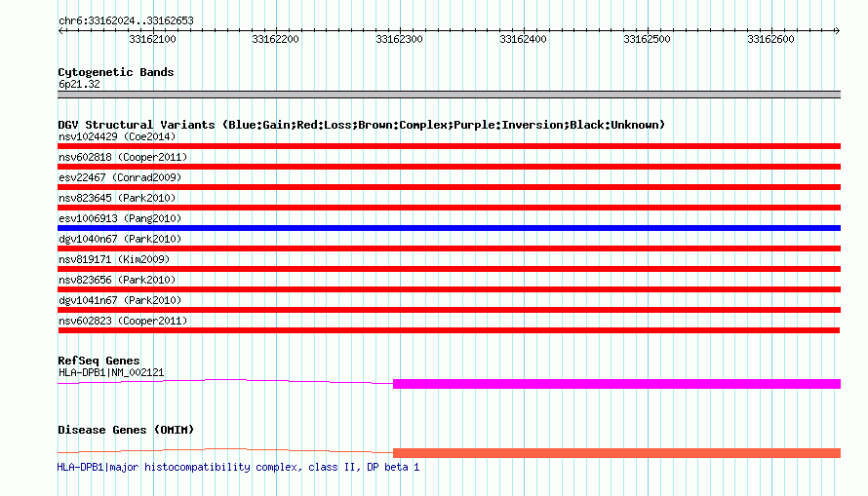Select variant label dgv1041n67 (Park2010)
Image resolution: width=868 pixels, height=496 pixels.
[x=120, y=300]
